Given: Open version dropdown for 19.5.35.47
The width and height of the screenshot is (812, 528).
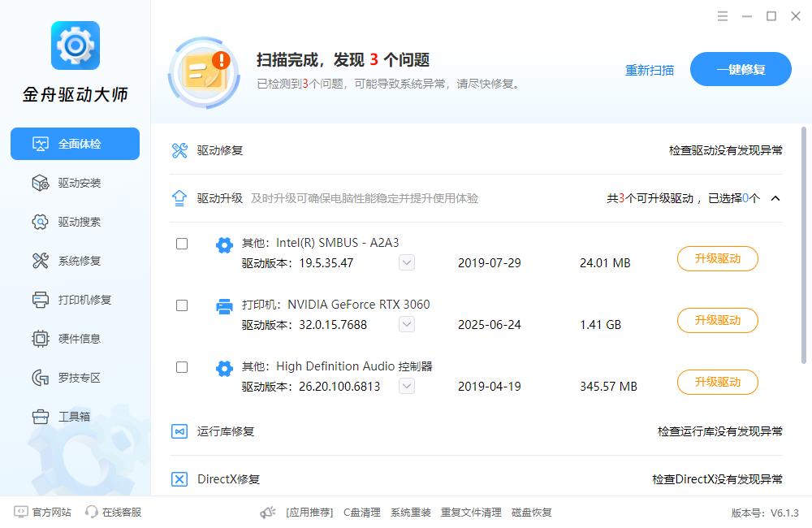Looking at the screenshot, I should click(x=407, y=262).
